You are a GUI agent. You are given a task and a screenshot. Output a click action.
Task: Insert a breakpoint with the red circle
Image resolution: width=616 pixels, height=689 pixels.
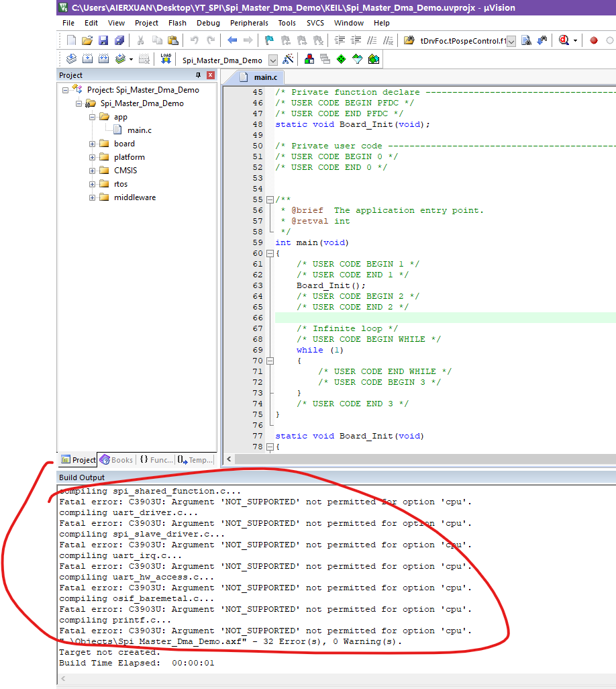(594, 40)
